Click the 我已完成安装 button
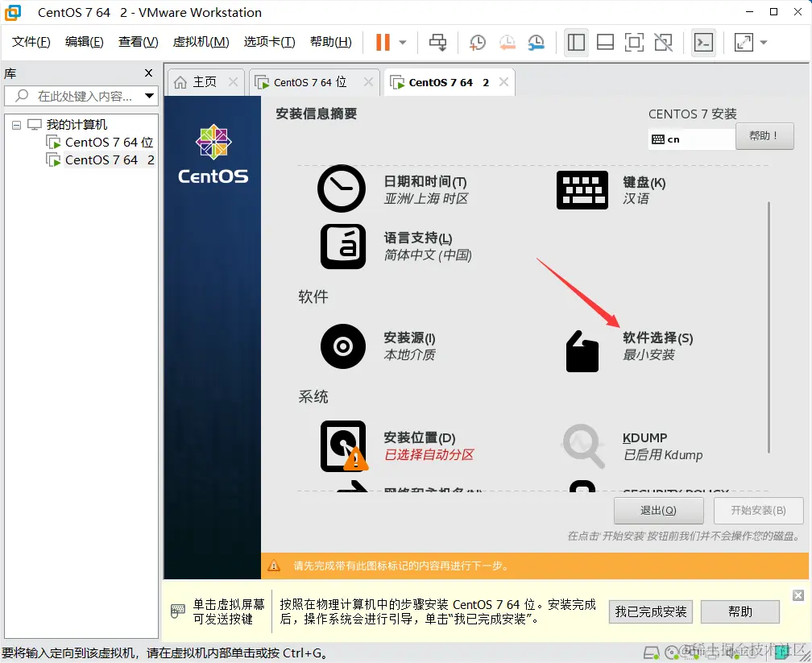 click(x=650, y=611)
